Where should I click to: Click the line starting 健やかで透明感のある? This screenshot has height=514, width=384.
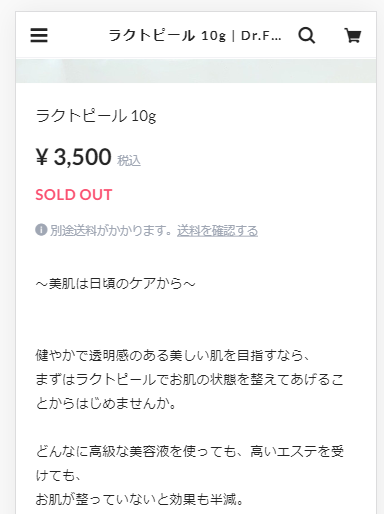(173, 356)
